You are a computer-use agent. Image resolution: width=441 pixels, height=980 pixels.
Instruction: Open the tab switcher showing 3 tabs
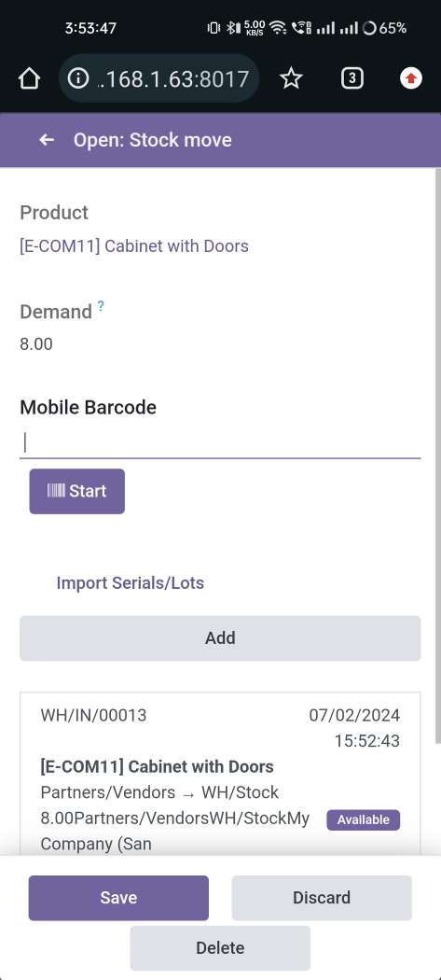(x=352, y=78)
